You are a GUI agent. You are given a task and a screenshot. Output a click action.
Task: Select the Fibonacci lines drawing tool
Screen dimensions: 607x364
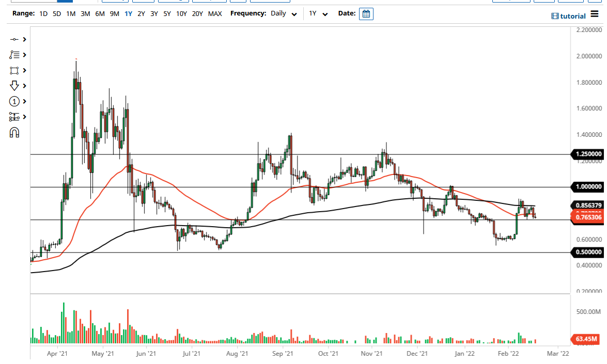[14, 55]
